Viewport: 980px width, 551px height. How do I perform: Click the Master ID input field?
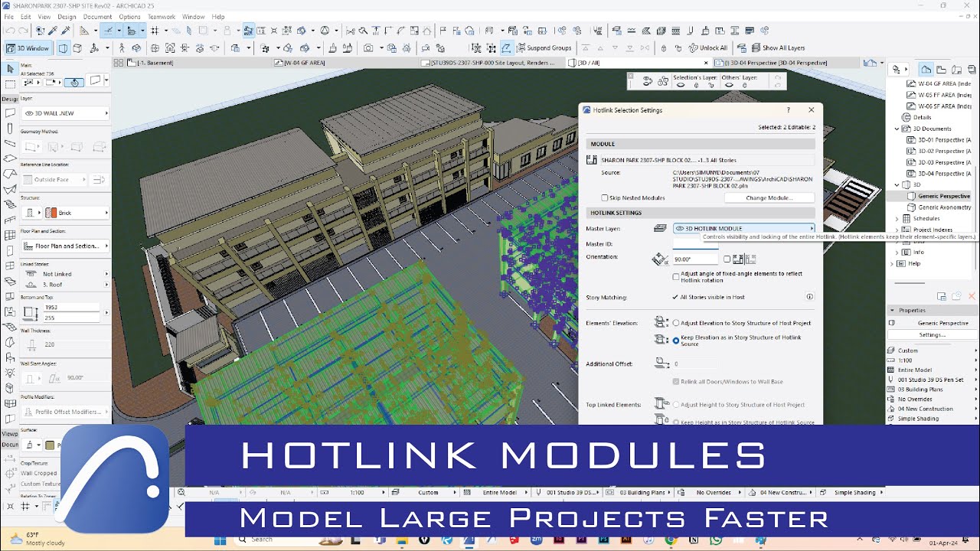[x=696, y=243]
